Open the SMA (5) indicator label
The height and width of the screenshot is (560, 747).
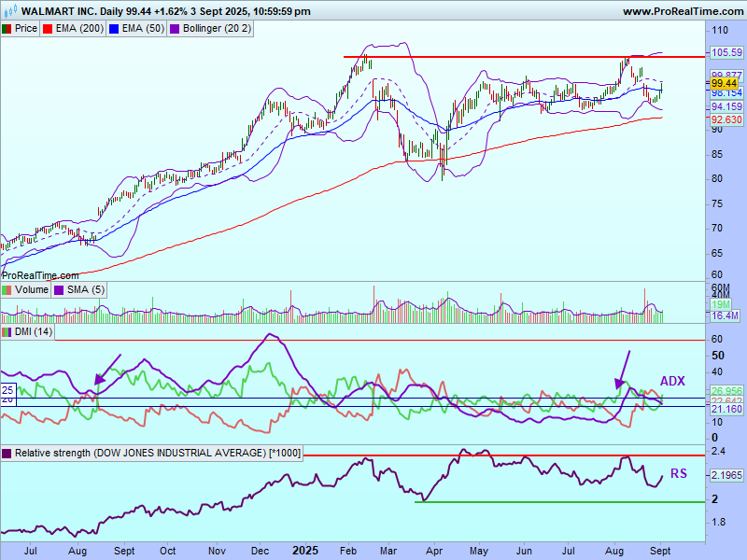(86, 289)
